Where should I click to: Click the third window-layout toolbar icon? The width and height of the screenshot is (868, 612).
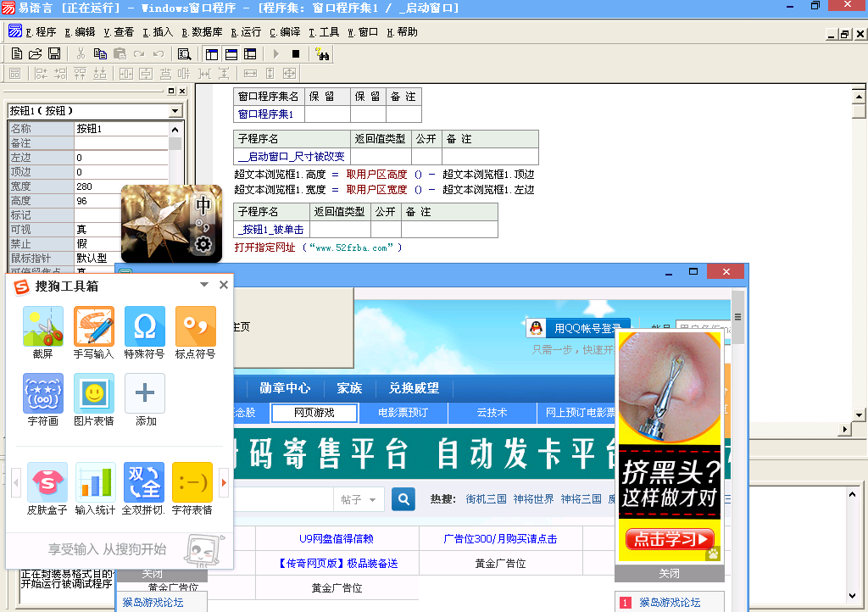point(250,53)
